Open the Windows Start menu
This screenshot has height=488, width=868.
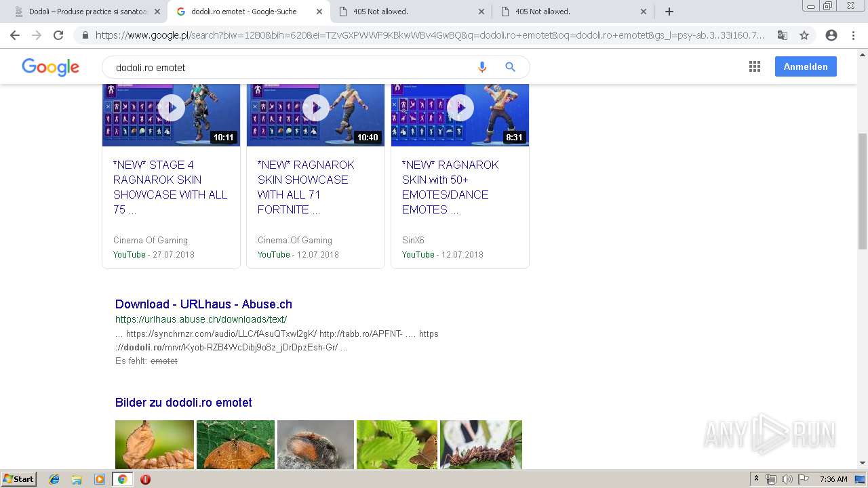[19, 479]
